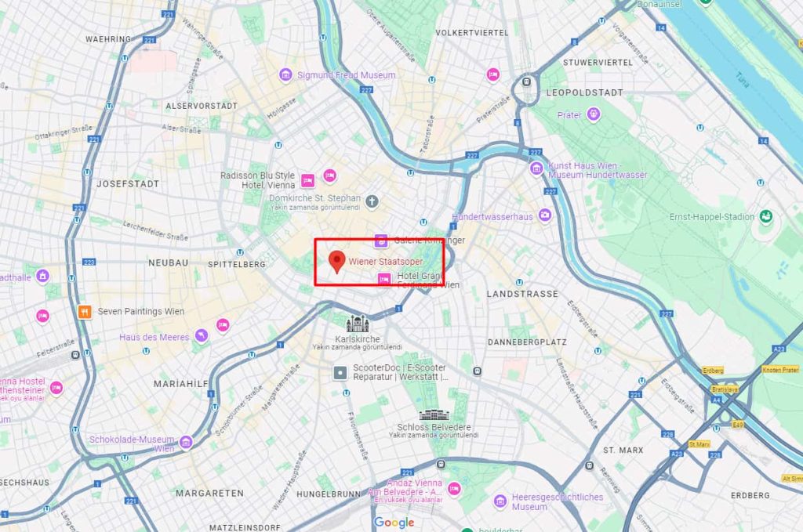Select the Heeresgeschichtliches Museum icon

coord(500,501)
